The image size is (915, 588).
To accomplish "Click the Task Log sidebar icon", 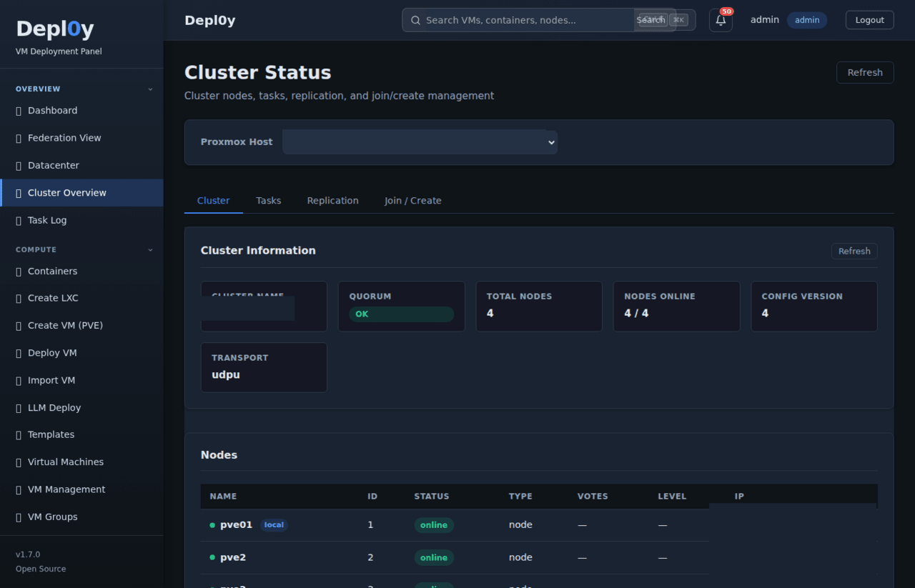I will coord(19,221).
